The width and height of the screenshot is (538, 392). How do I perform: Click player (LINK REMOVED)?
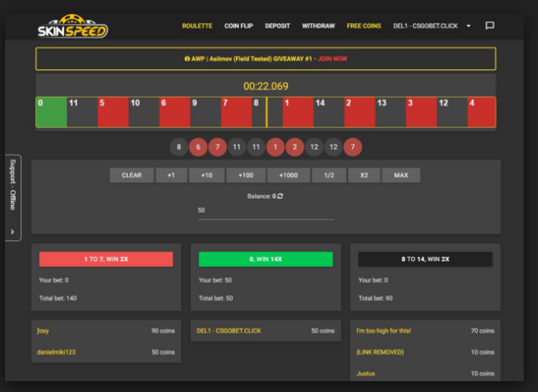coord(380,352)
